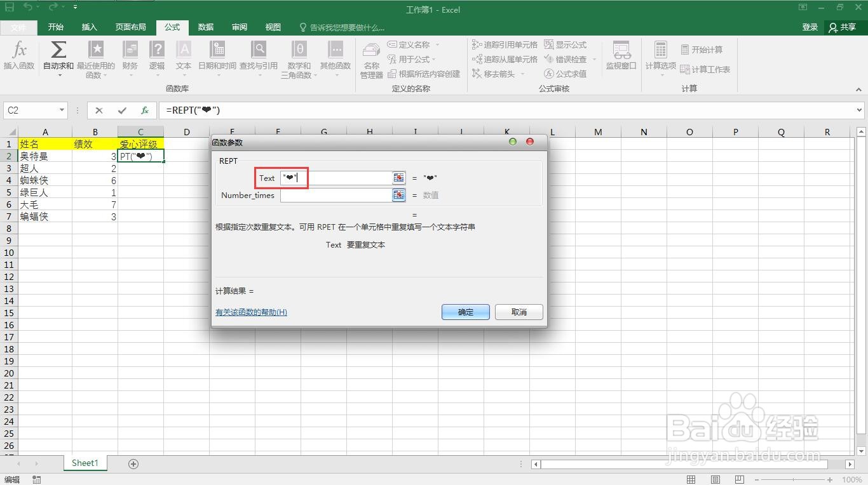Click in the Text input field

[336, 178]
